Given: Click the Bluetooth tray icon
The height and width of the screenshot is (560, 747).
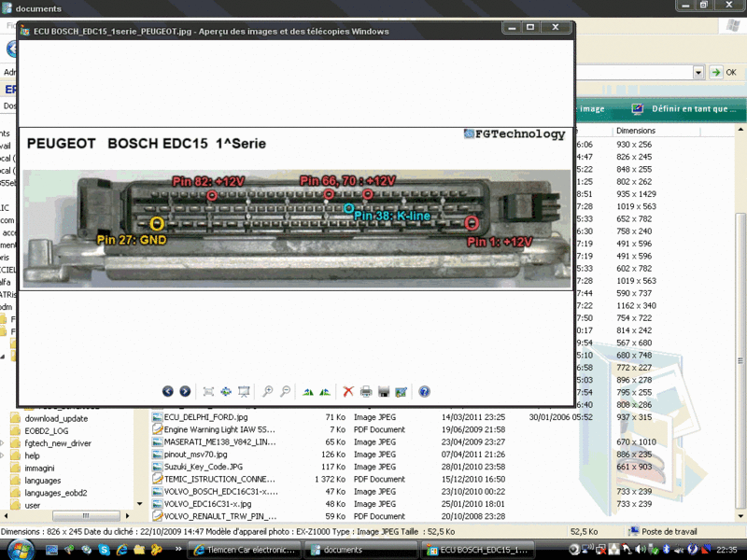Looking at the screenshot, I should point(667,550).
